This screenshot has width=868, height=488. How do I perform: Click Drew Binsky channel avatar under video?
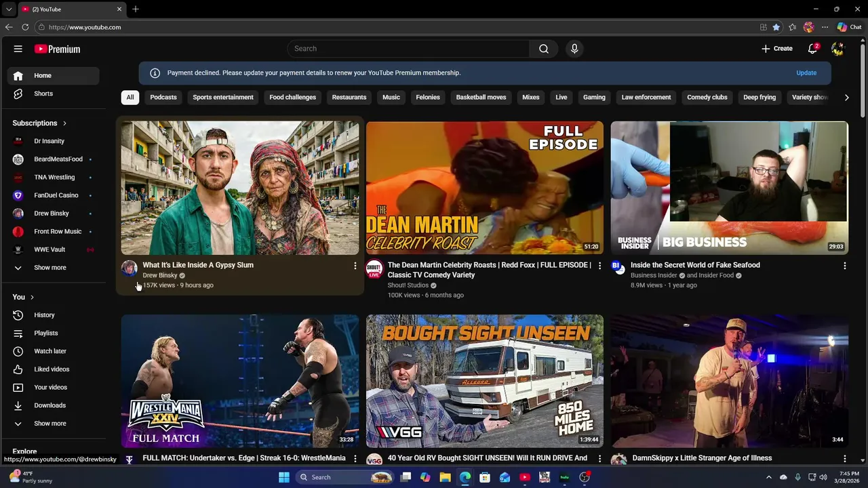click(x=130, y=268)
